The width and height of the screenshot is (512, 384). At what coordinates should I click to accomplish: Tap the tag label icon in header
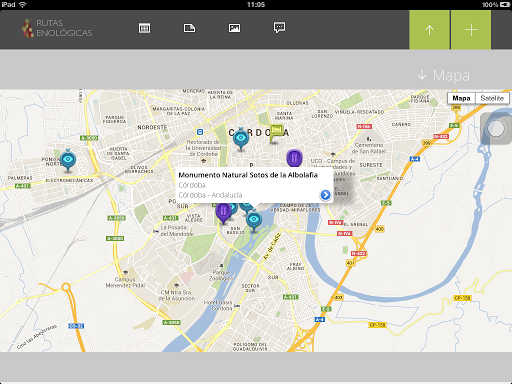tap(189, 28)
